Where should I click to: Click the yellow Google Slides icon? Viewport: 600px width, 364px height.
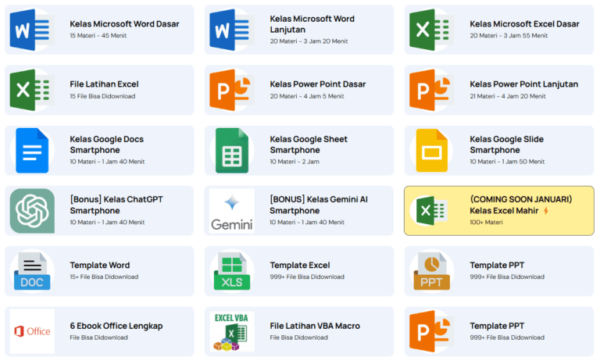point(431,150)
